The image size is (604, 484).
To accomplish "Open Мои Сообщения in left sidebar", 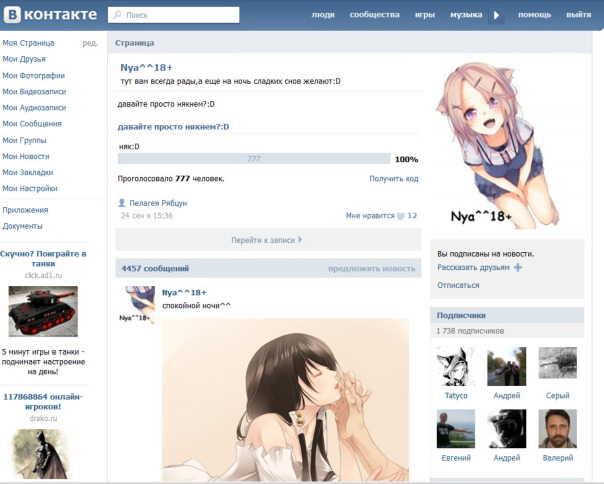I will [x=33, y=123].
